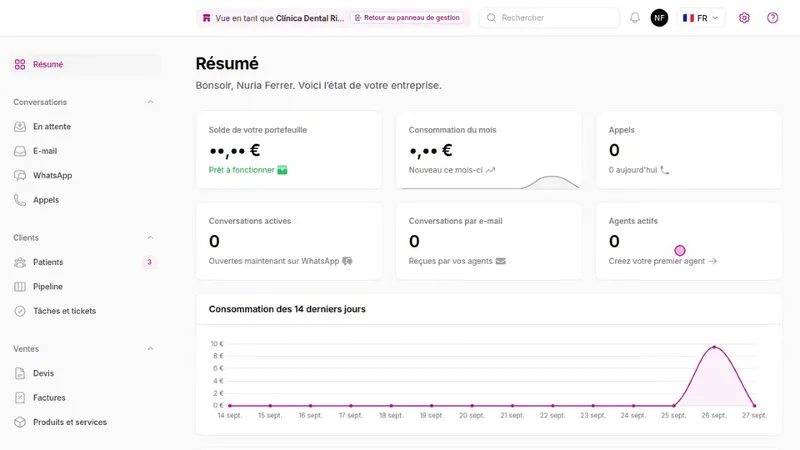Click Ouvertes maintenant sur WhatsApp text
The width and height of the screenshot is (800, 450).
(x=273, y=261)
